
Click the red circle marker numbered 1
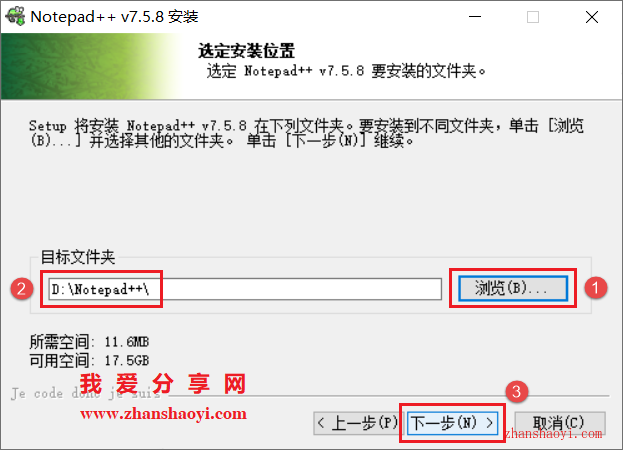pos(596,288)
